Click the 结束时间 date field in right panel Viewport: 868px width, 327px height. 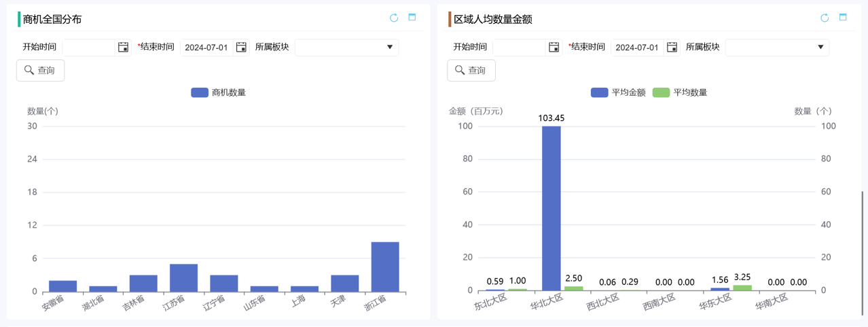(636, 47)
